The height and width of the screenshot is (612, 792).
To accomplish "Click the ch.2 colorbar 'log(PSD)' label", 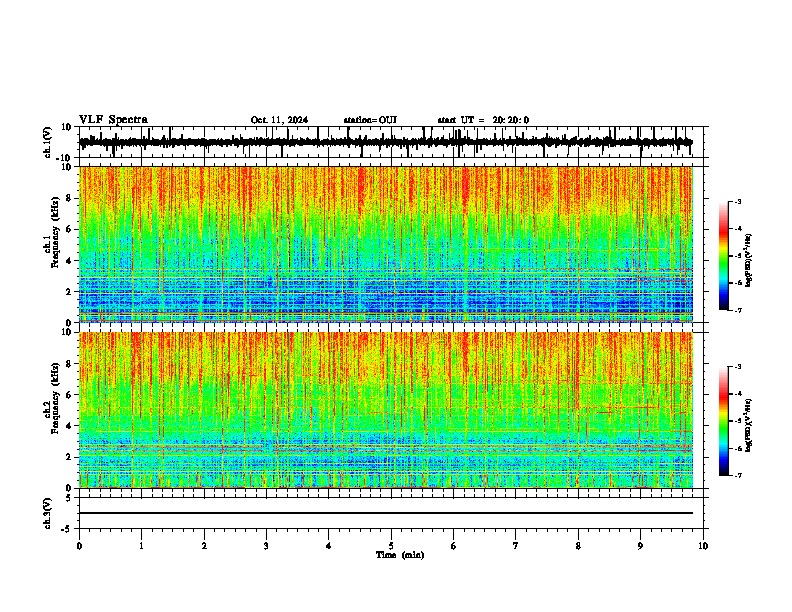I will click(x=749, y=425).
